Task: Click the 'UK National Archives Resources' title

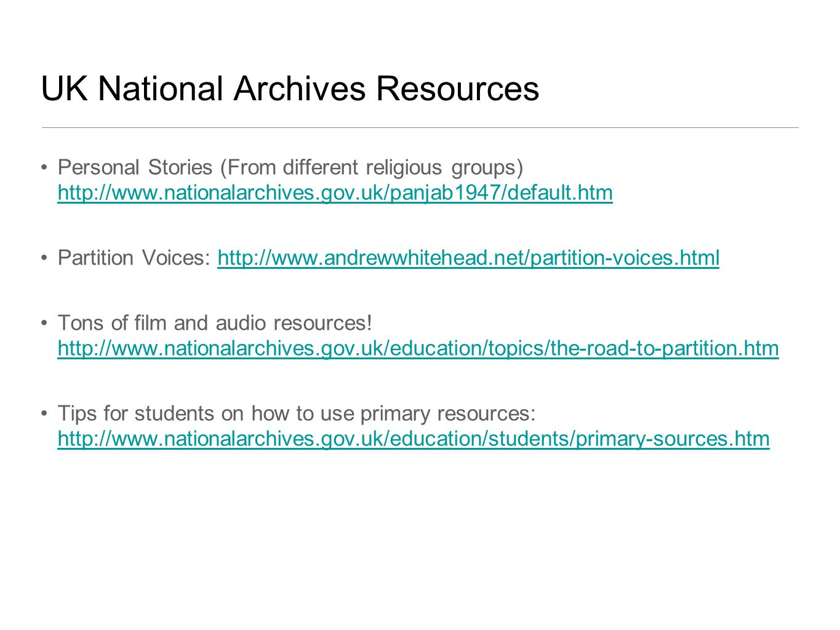Action: click(x=290, y=88)
